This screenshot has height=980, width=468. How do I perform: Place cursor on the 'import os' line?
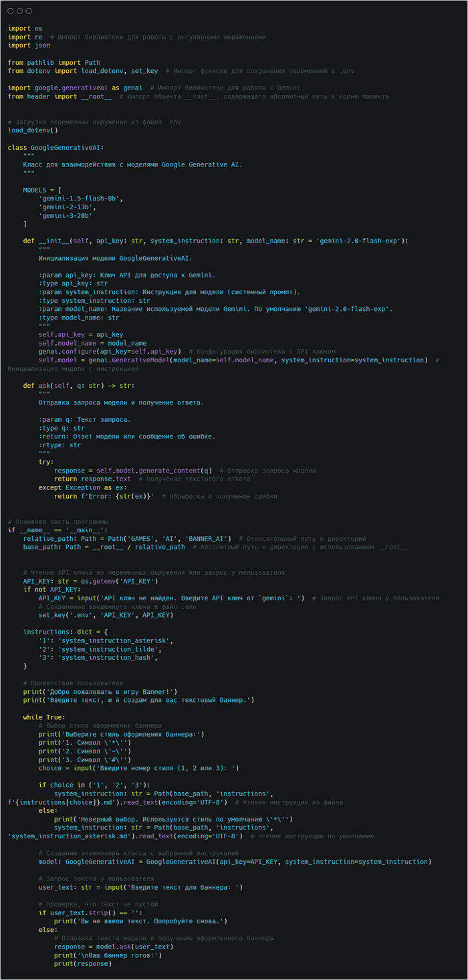click(x=25, y=28)
